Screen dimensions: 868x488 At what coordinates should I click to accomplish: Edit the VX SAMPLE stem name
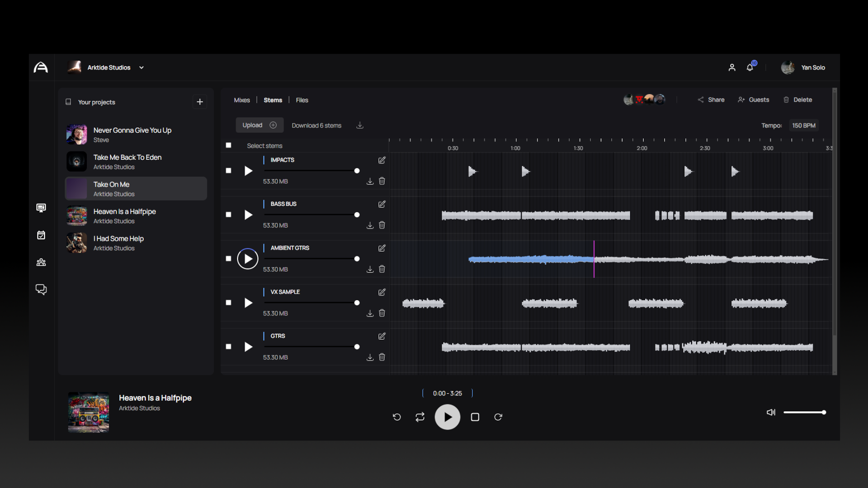click(382, 292)
